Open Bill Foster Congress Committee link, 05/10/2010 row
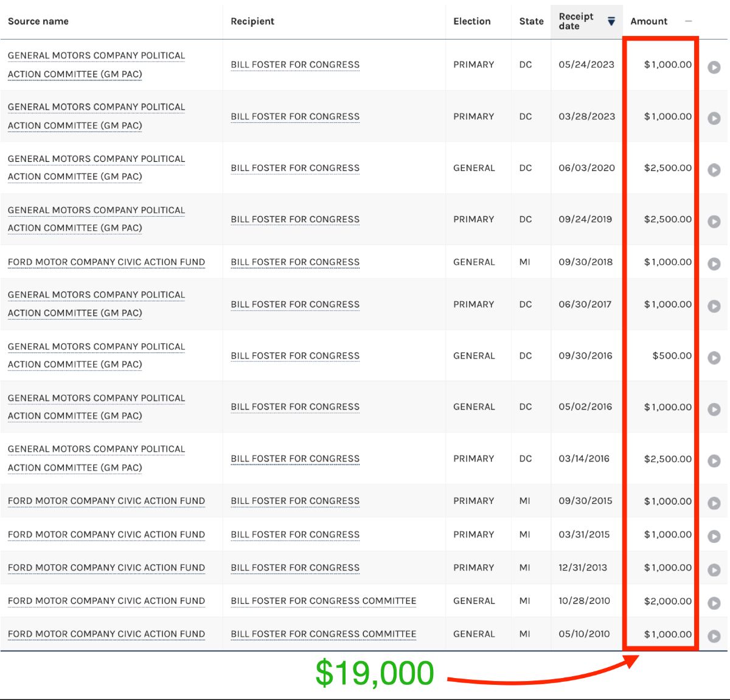 click(324, 634)
